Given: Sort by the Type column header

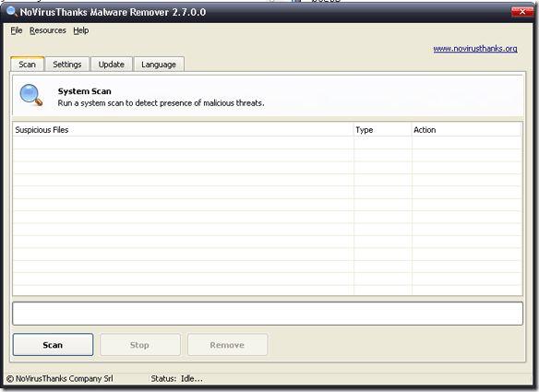Looking at the screenshot, I should pyautogui.click(x=382, y=130).
